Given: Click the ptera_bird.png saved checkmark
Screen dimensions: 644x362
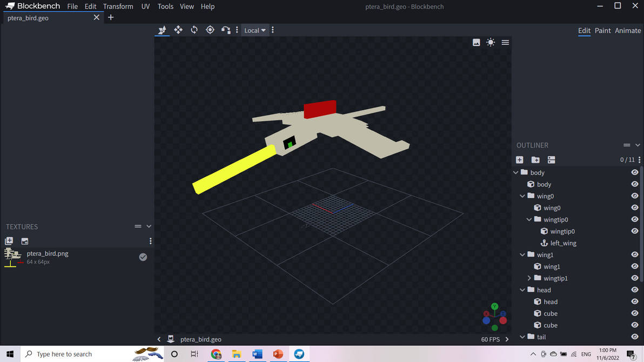Looking at the screenshot, I should click(x=143, y=257).
